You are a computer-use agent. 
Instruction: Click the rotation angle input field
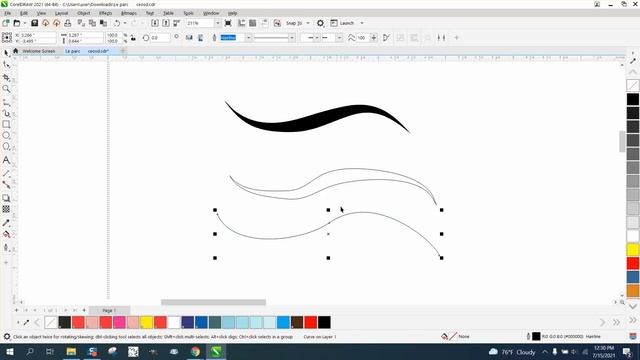(160, 38)
